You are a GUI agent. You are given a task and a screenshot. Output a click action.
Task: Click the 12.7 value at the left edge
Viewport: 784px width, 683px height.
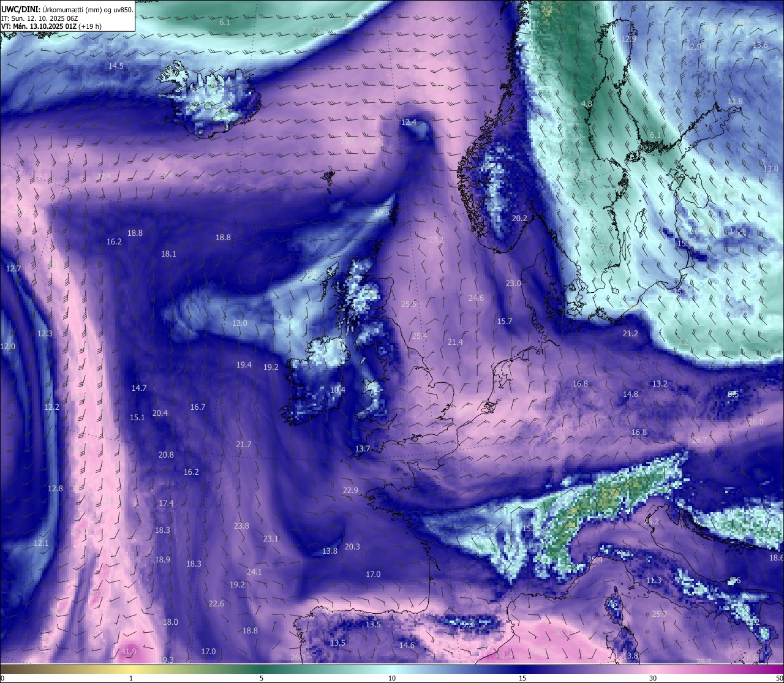click(x=13, y=268)
